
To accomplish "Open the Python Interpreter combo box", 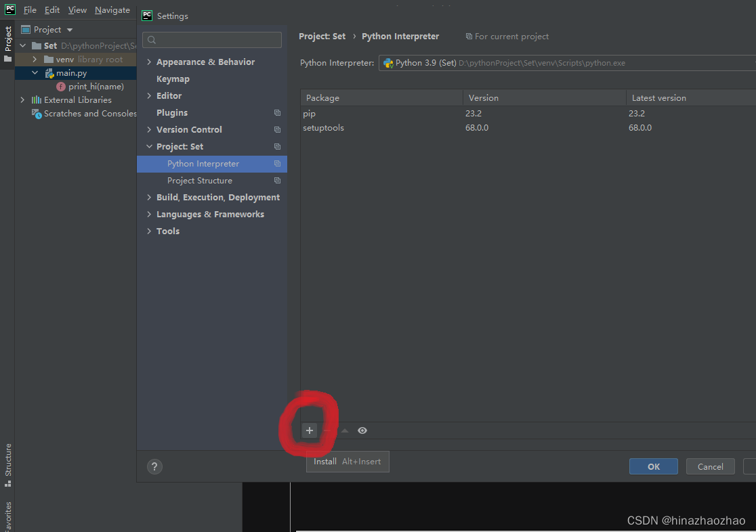I will click(x=567, y=63).
